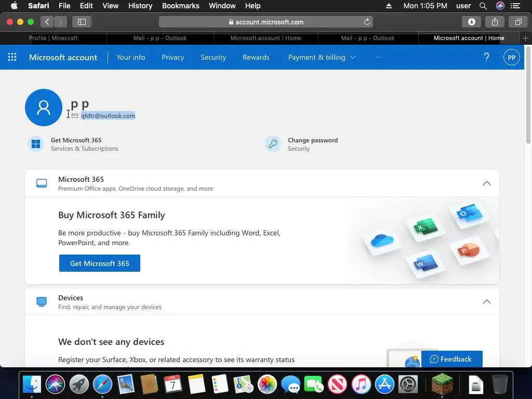Open App Store from the Dock
The height and width of the screenshot is (399, 532).
click(x=385, y=384)
